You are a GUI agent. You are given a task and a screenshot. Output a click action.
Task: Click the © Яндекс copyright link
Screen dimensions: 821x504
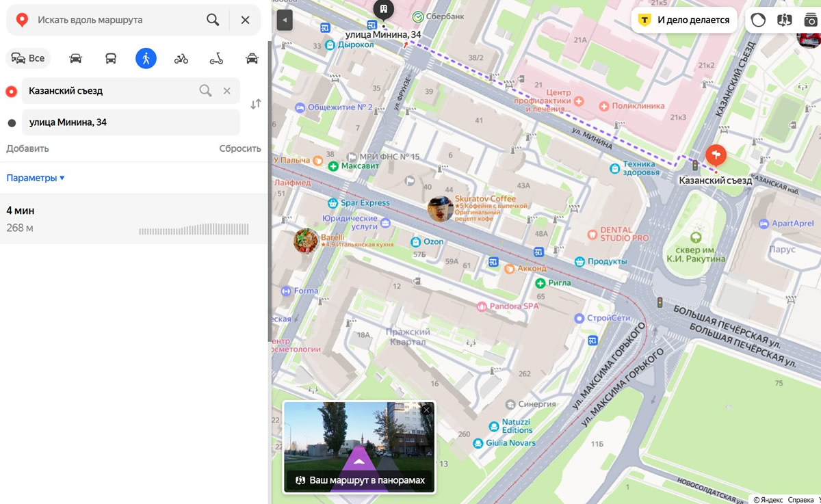pos(768,500)
